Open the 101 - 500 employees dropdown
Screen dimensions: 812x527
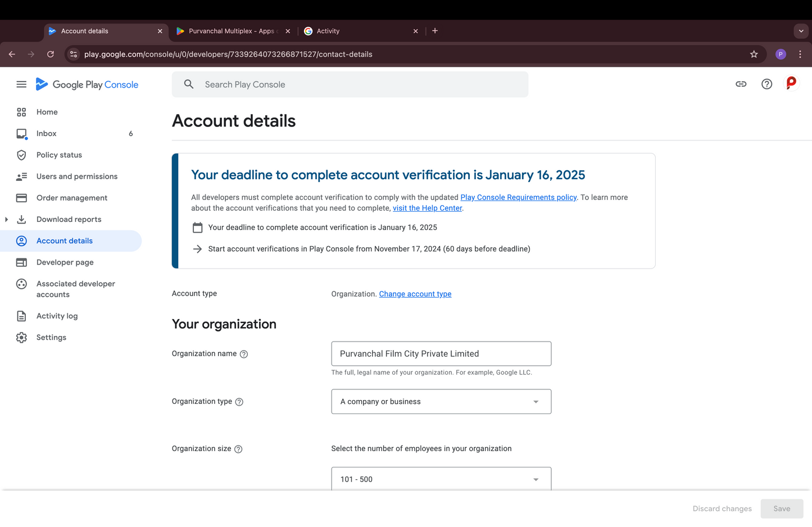441,479
